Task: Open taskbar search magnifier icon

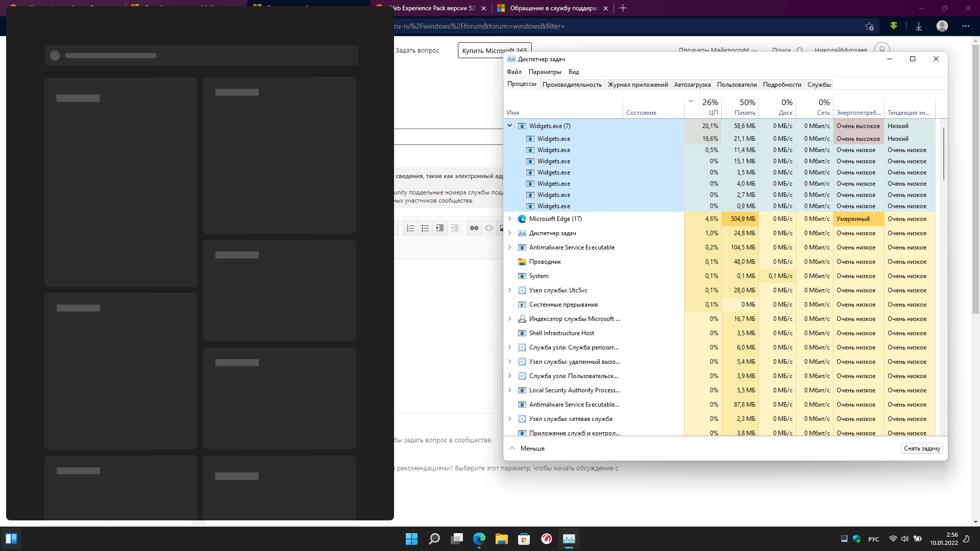Action: [434, 539]
